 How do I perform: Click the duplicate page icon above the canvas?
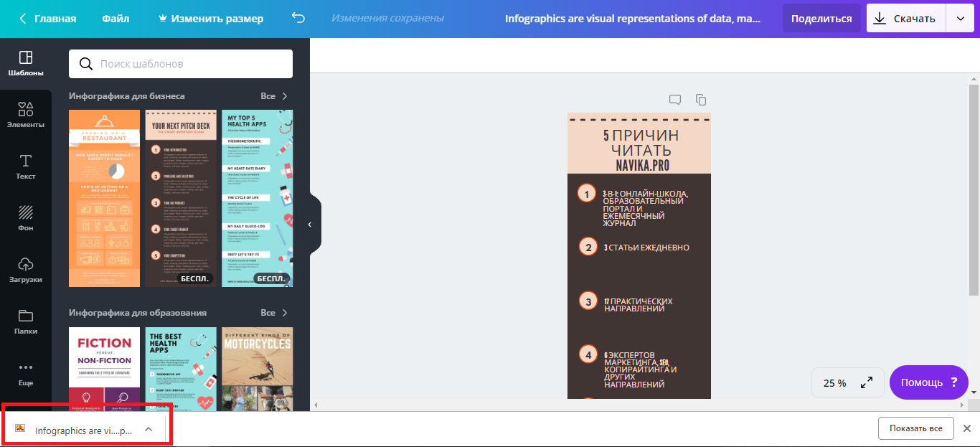tap(701, 100)
